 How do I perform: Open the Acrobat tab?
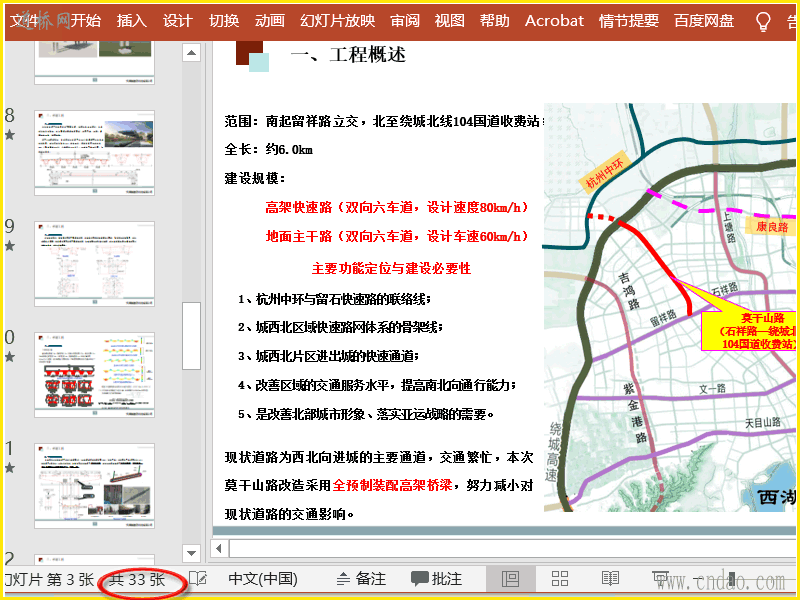[554, 20]
